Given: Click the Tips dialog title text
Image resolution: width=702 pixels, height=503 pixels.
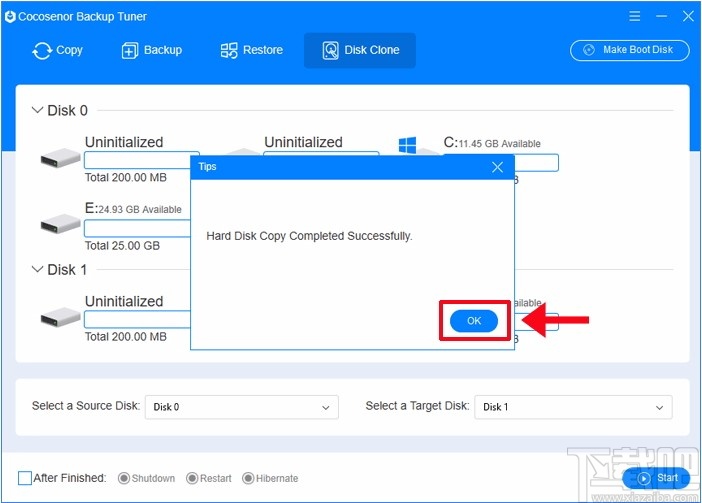Looking at the screenshot, I should (x=207, y=166).
